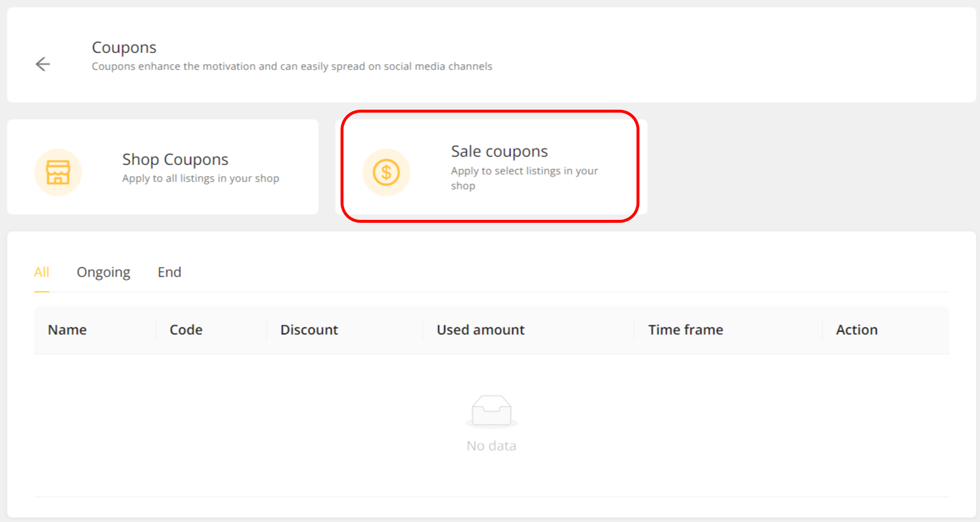Switch to the All tab

coord(42,272)
